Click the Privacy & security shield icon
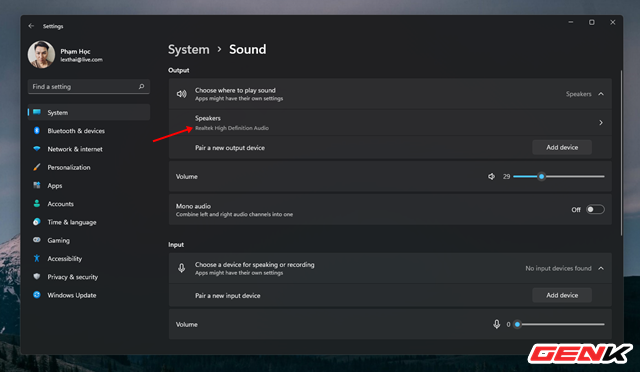The image size is (640, 372). click(x=37, y=276)
